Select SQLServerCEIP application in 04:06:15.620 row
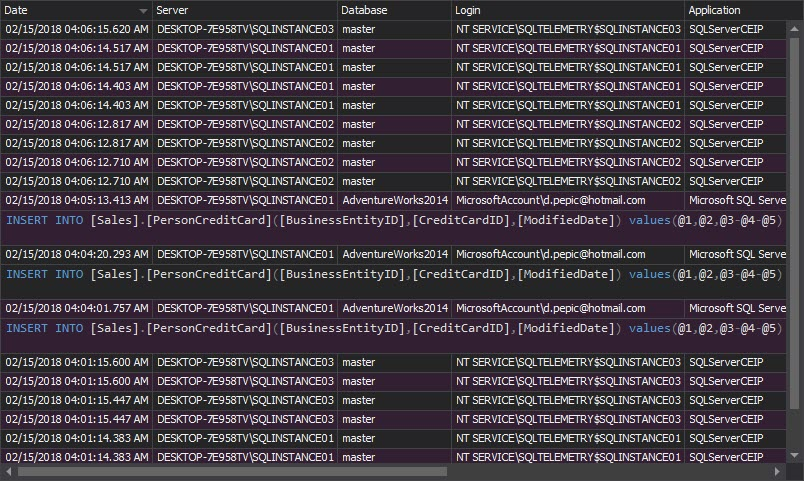 click(x=735, y=29)
